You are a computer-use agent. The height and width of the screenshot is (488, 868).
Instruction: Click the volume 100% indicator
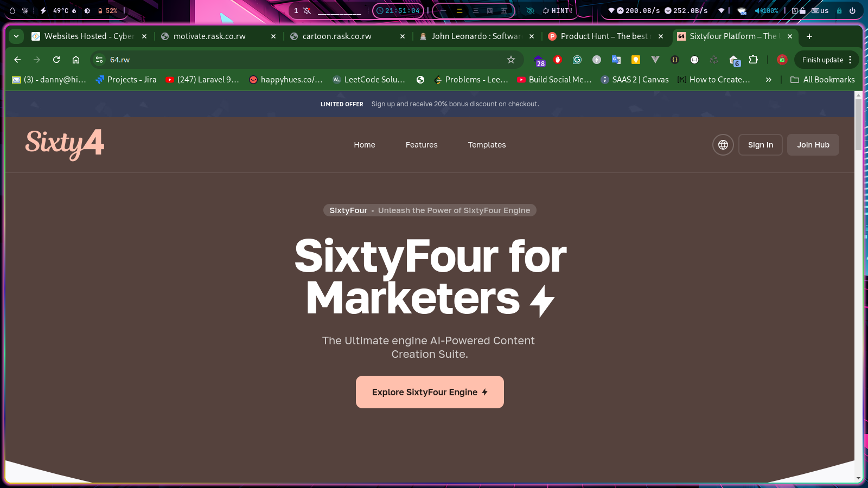click(x=766, y=10)
